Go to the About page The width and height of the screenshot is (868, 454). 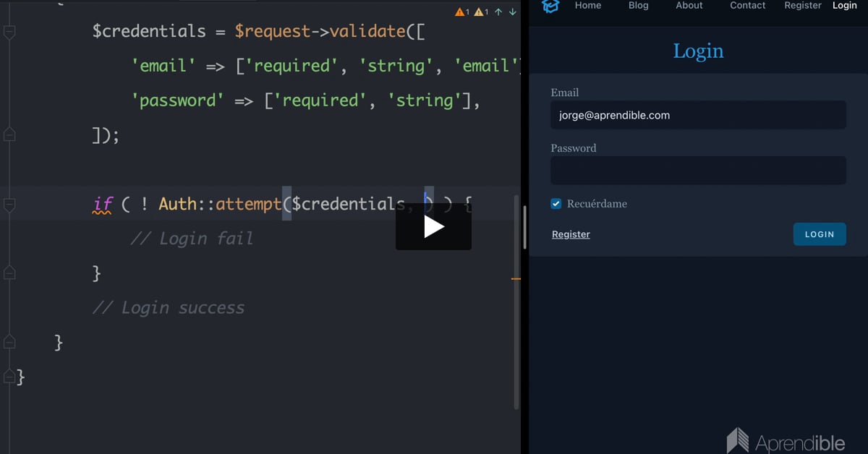tap(689, 5)
